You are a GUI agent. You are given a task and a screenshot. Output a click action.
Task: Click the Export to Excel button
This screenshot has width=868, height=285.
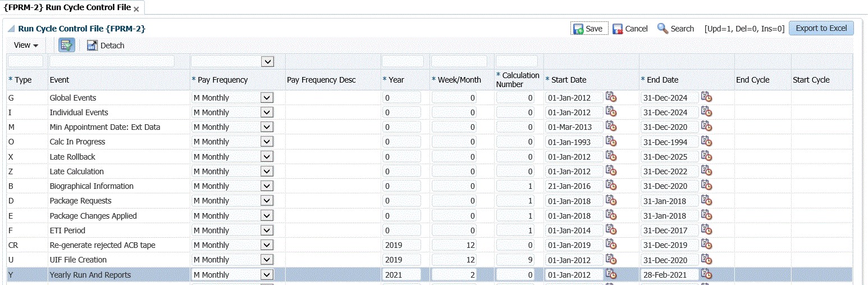point(821,28)
